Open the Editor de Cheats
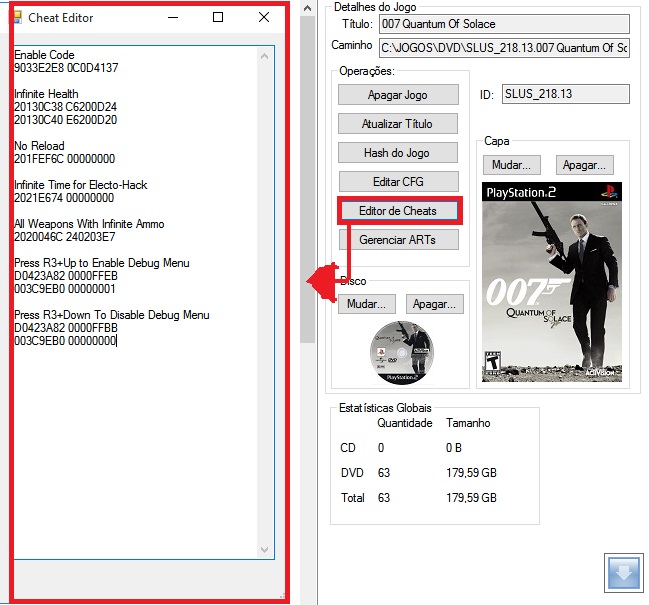This screenshot has width=649, height=605. click(398, 211)
